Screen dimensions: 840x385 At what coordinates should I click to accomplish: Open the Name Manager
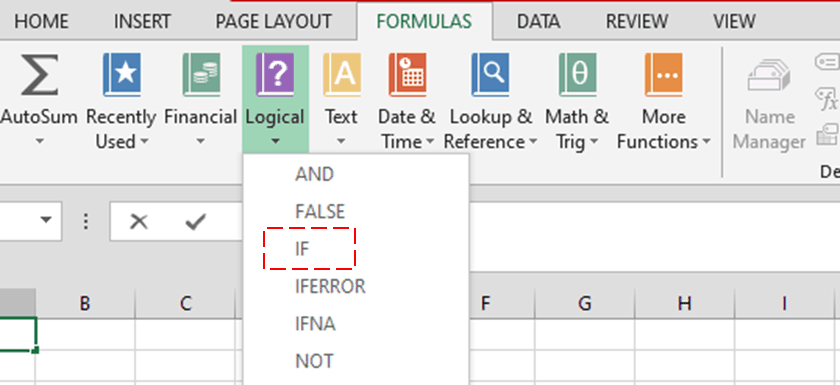[769, 104]
